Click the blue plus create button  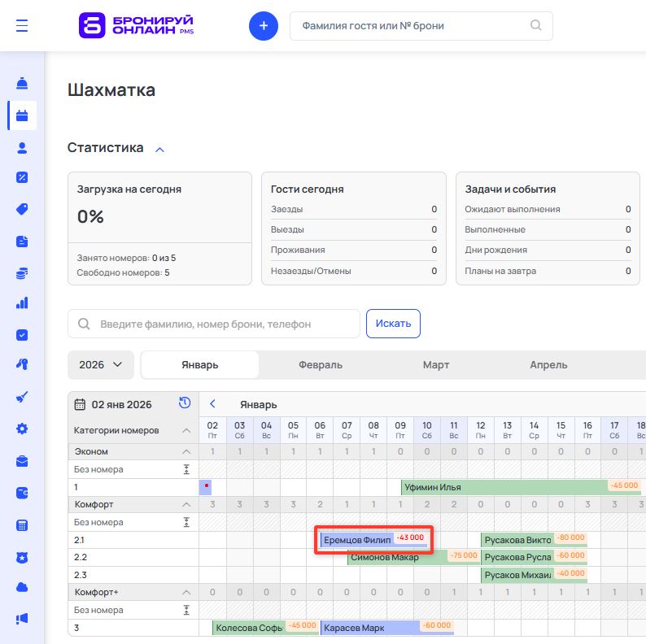(x=263, y=26)
